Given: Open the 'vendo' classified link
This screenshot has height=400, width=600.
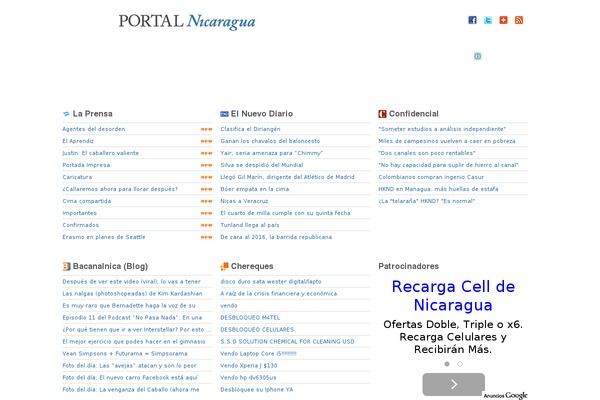Looking at the screenshot, I should click(229, 305).
